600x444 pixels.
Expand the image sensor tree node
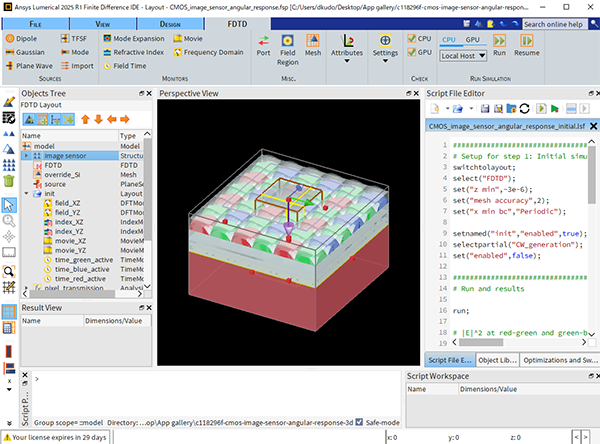click(x=26, y=156)
